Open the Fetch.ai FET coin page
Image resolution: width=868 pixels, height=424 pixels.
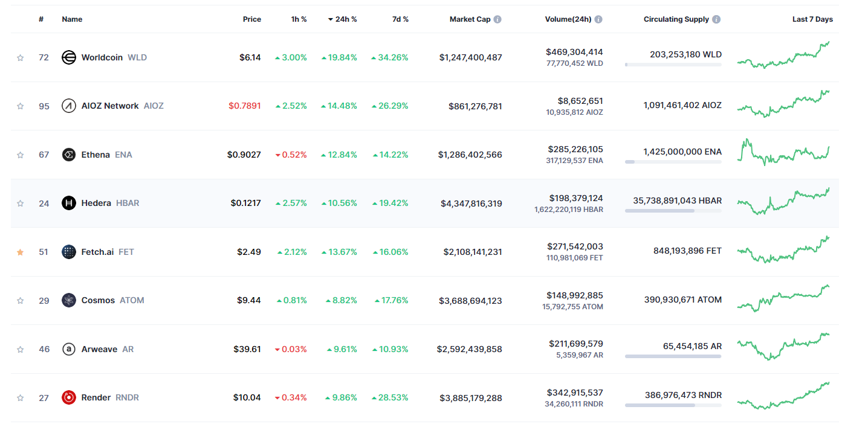[98, 252]
